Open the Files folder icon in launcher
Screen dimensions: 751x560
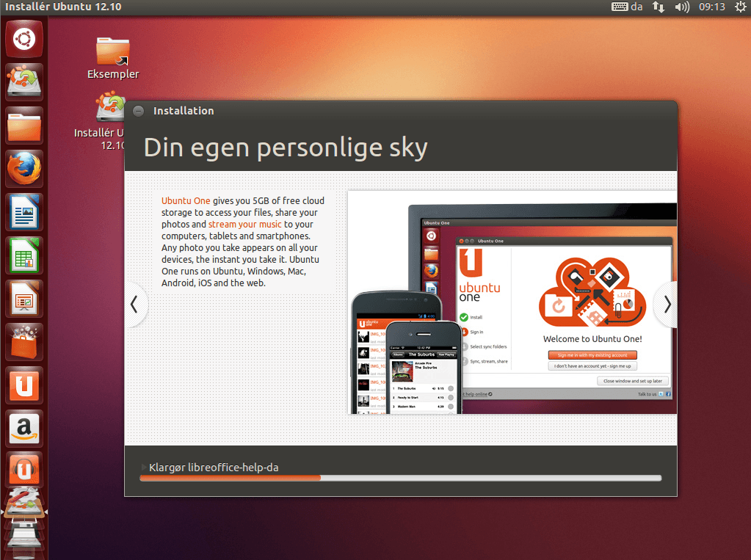(x=23, y=125)
